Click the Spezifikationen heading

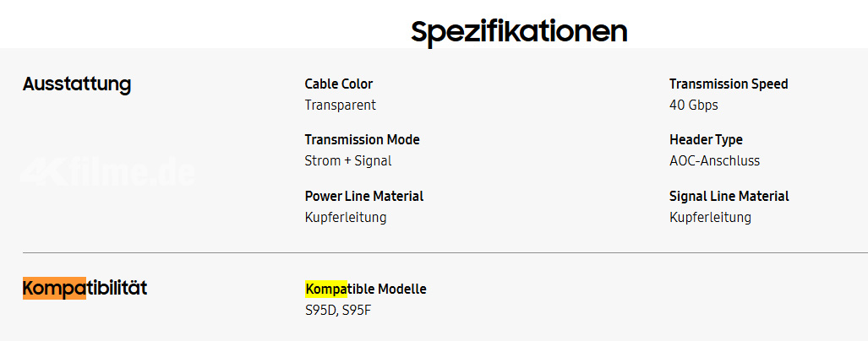[x=519, y=33]
